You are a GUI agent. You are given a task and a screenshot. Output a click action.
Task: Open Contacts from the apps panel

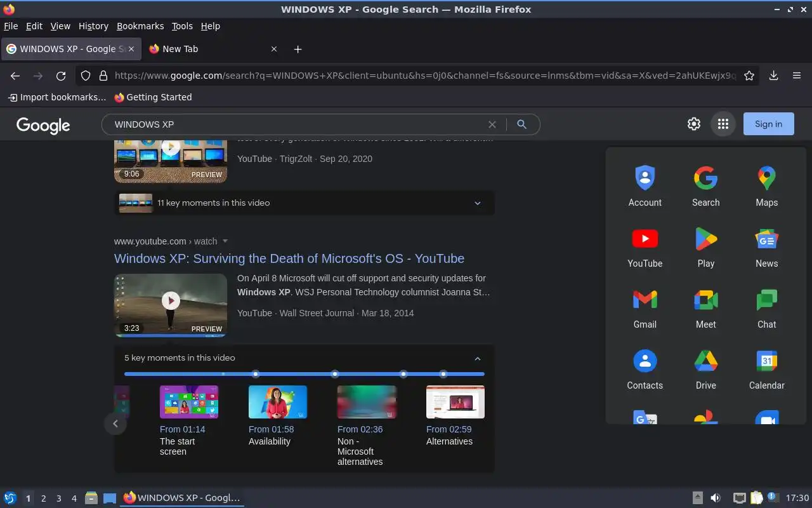click(645, 369)
